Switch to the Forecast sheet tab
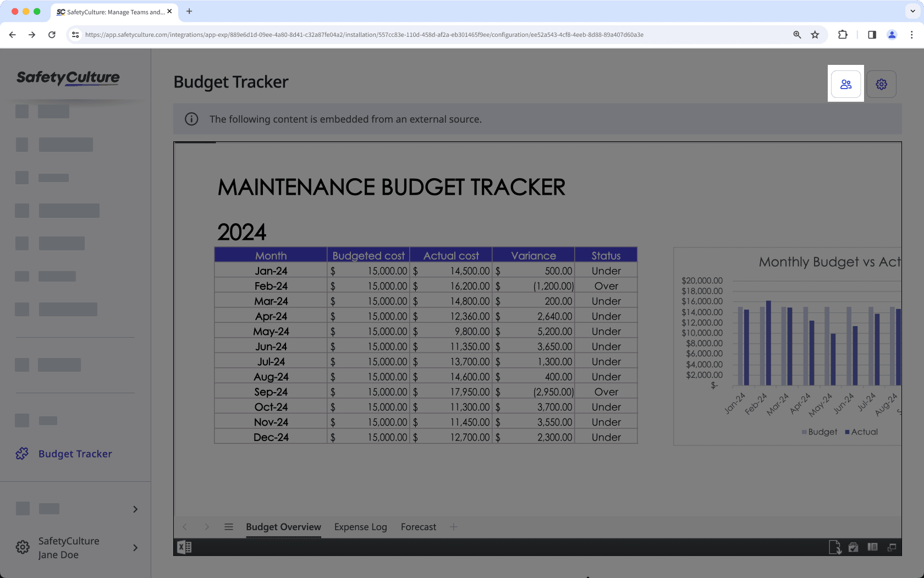 [418, 527]
